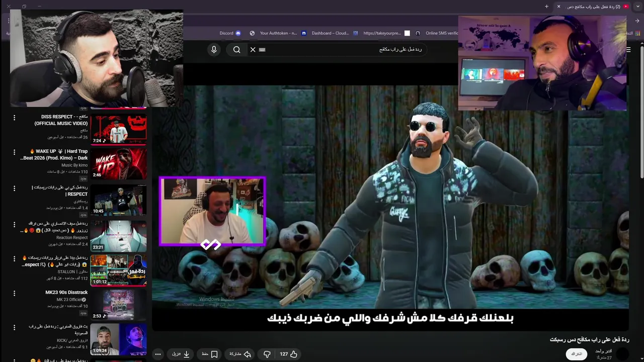Open options menu for DISS RESPECT video
Image resolution: width=644 pixels, height=362 pixels.
14,117
